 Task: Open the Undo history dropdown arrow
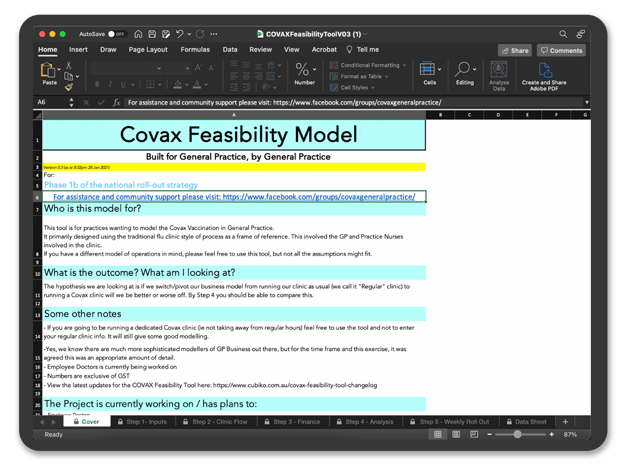pyautogui.click(x=189, y=34)
